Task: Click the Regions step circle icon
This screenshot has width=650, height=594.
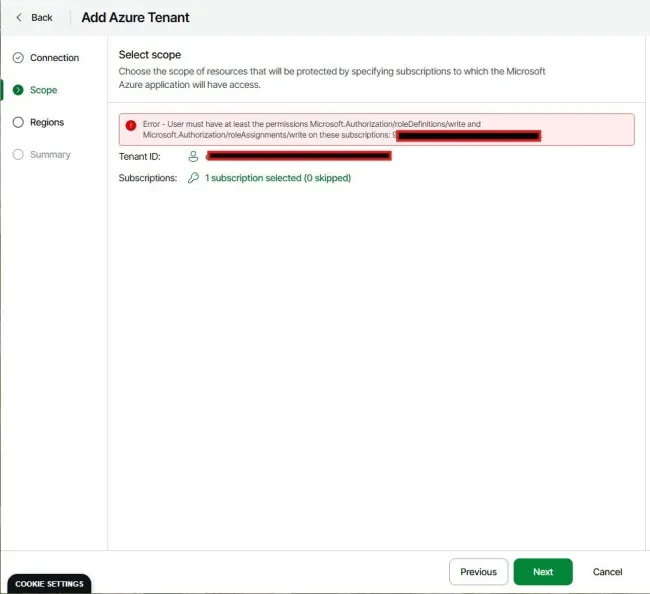Action: pos(18,122)
